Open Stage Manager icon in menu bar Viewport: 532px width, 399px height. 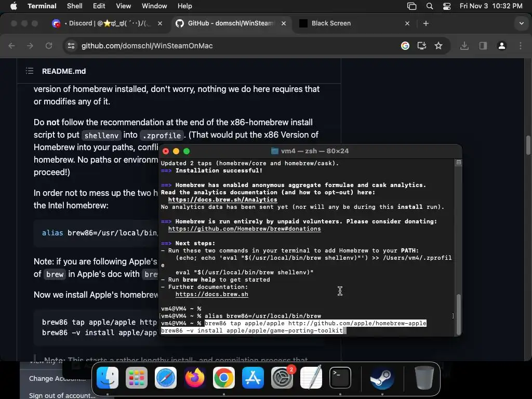[x=411, y=6]
